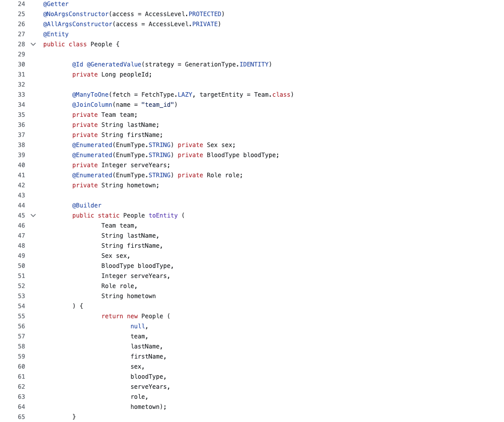Viewport: 504px width, 422px height.
Task: Collapse the toEntity method fold chevron
Action: [33, 216]
